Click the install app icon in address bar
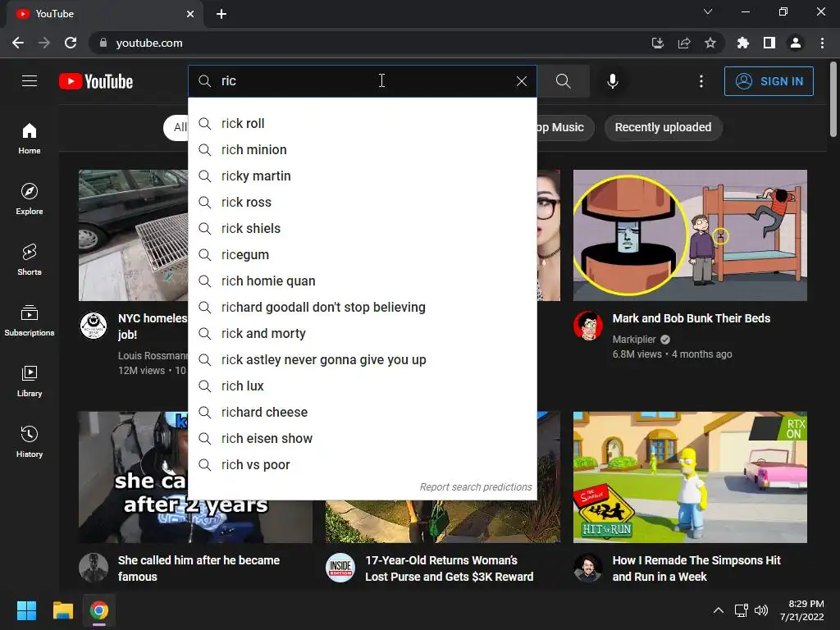 point(657,43)
